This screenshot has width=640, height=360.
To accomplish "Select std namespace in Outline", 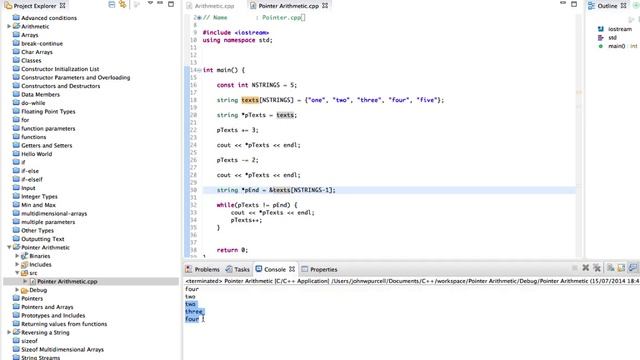I will [x=612, y=38].
